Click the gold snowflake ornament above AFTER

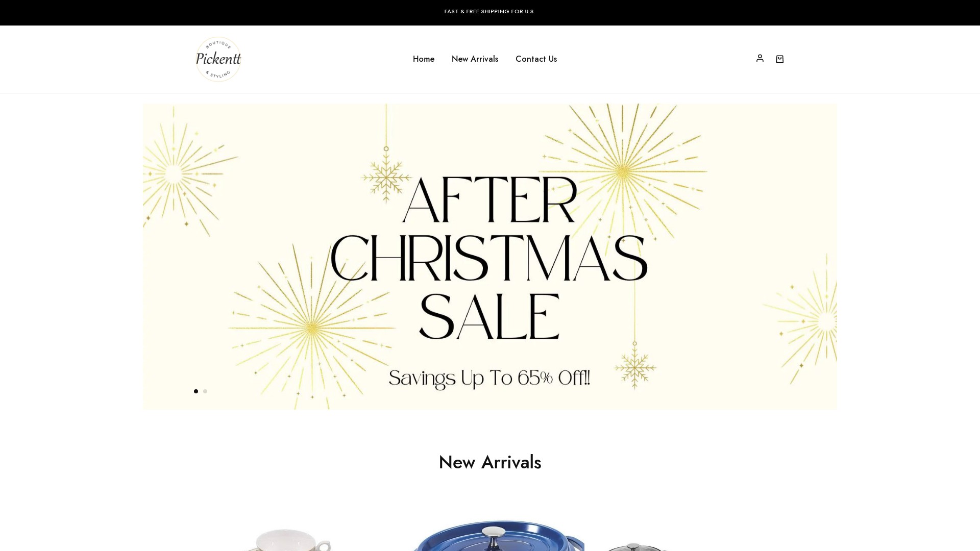386,176
